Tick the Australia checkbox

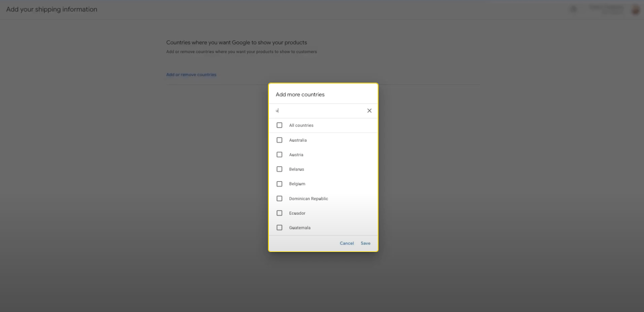click(x=279, y=140)
